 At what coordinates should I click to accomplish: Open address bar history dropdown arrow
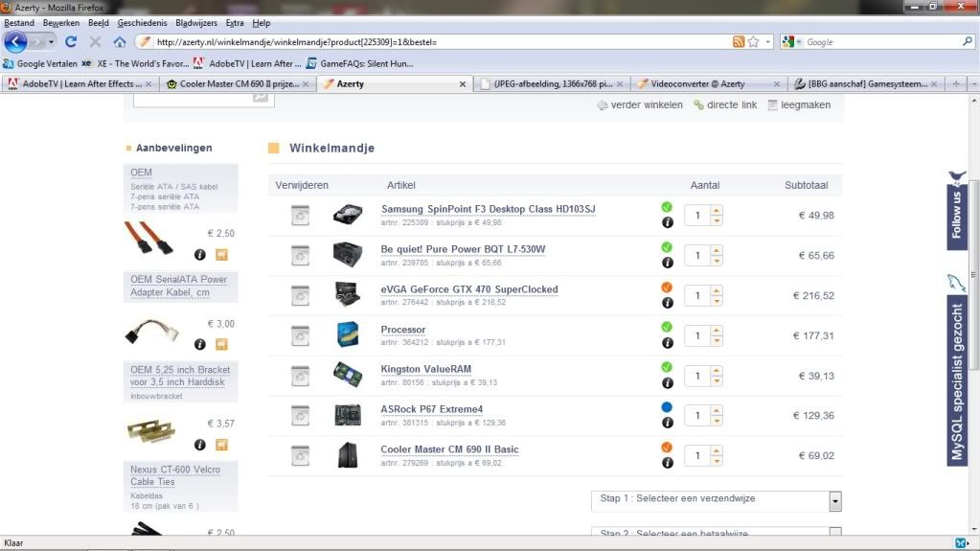pyautogui.click(x=768, y=42)
